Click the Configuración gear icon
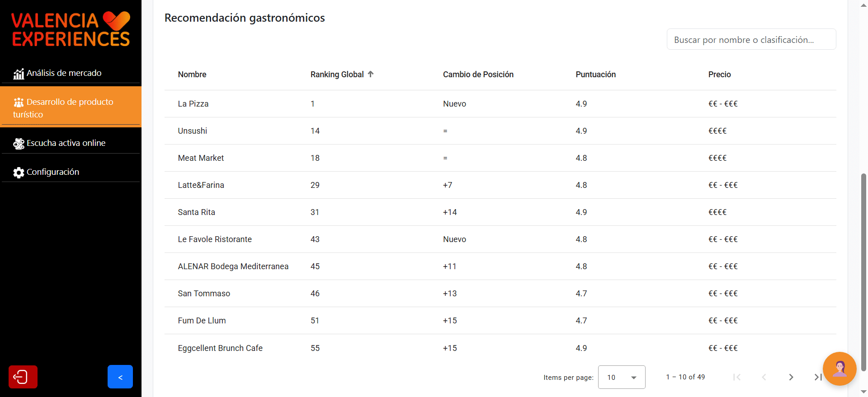The image size is (868, 397). click(19, 173)
